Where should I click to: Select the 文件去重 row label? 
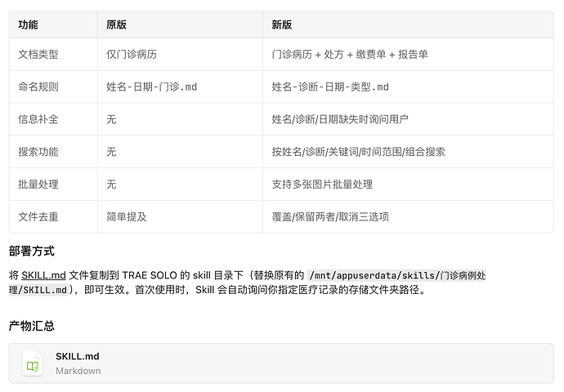(38, 216)
